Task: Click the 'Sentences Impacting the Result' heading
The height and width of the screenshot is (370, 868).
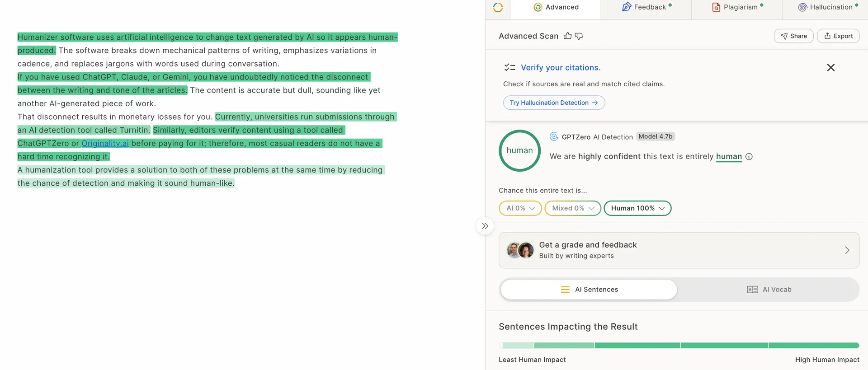Action: [568, 327]
